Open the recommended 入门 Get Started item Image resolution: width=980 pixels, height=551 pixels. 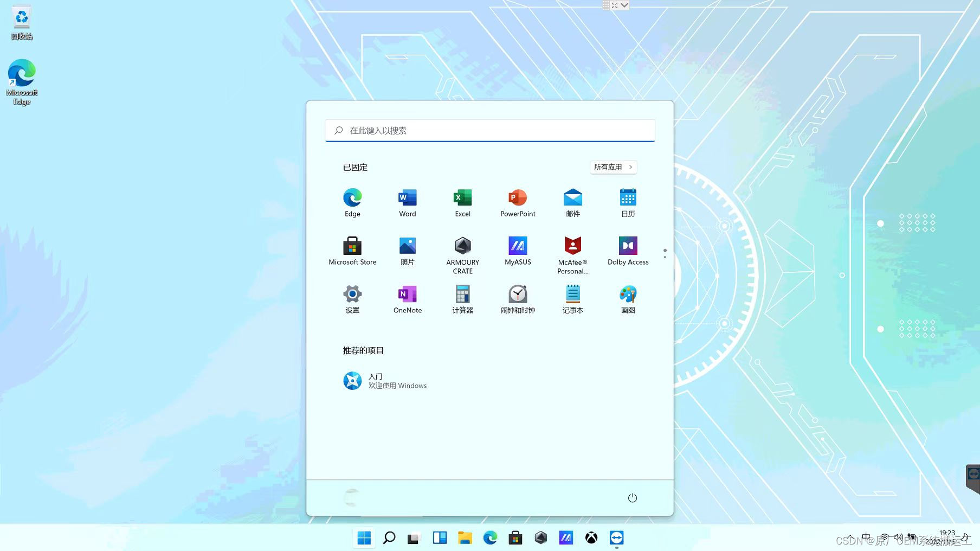coord(385,381)
